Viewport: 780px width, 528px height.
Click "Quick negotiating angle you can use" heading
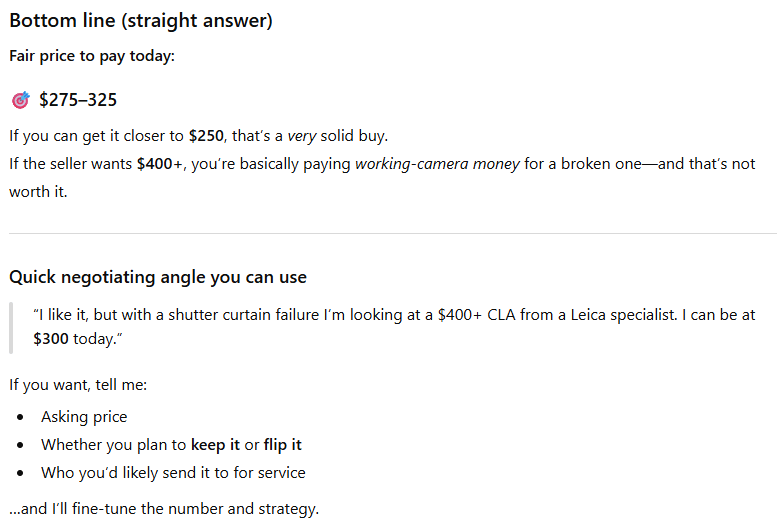158,277
